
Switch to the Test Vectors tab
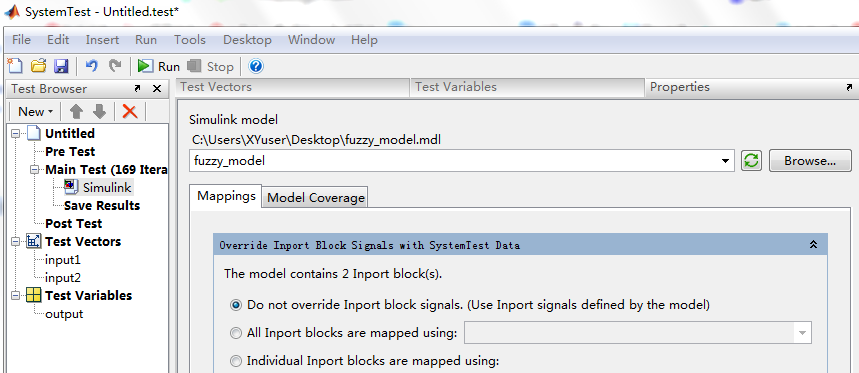click(x=293, y=87)
